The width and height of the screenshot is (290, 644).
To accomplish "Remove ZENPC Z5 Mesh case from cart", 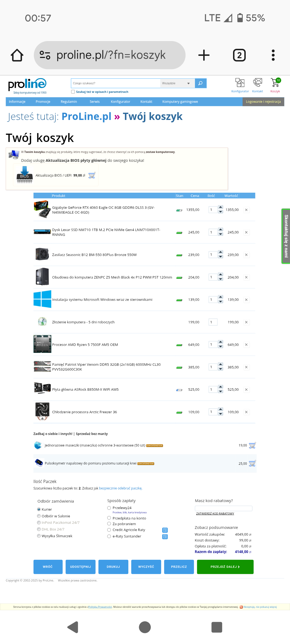I will pyautogui.click(x=246, y=277).
